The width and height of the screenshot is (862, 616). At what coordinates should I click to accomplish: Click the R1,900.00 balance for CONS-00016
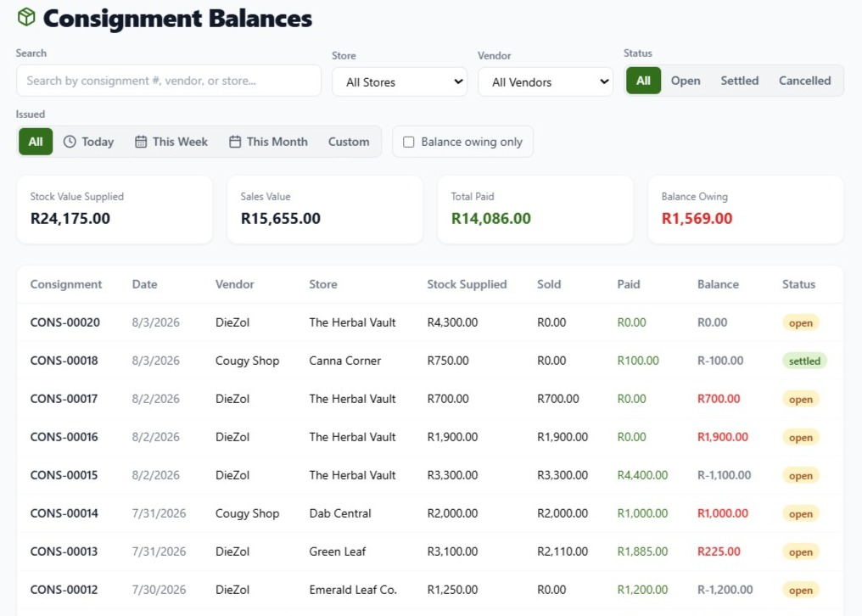(x=722, y=437)
